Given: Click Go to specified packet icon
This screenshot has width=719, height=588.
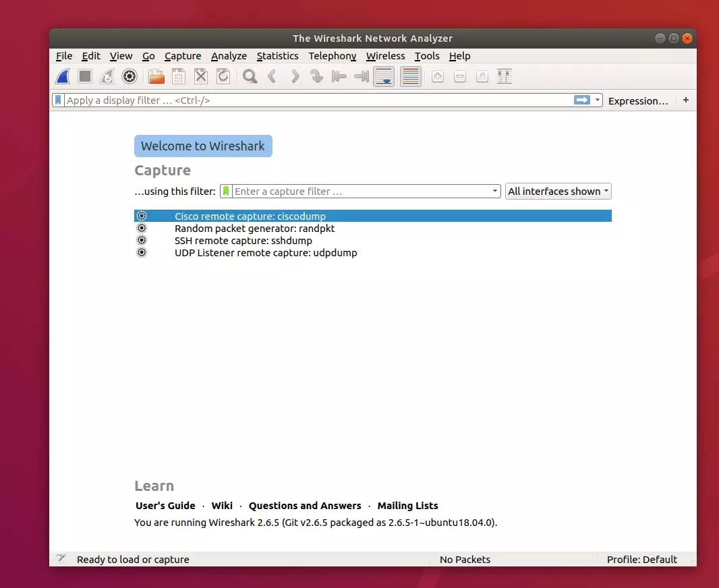Looking at the screenshot, I should click(316, 77).
